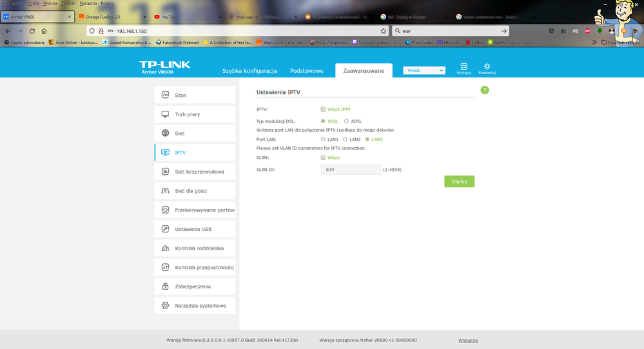Open HBO Max bookmark

point(449,43)
